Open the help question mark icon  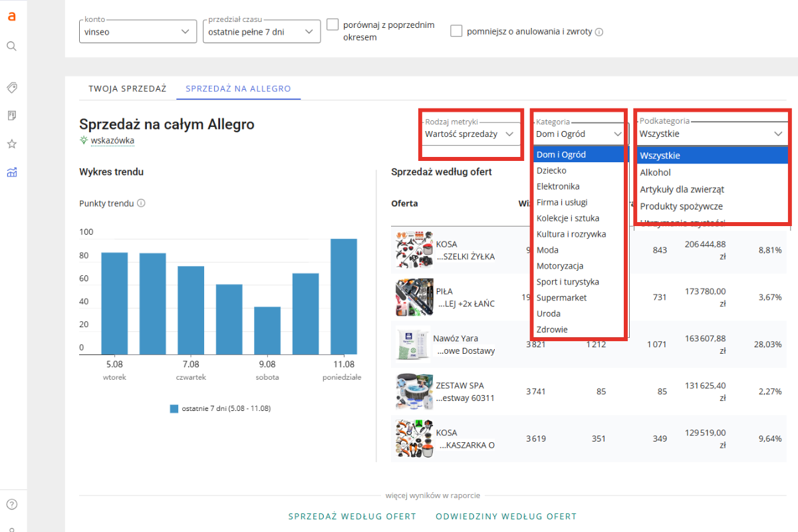click(x=11, y=504)
